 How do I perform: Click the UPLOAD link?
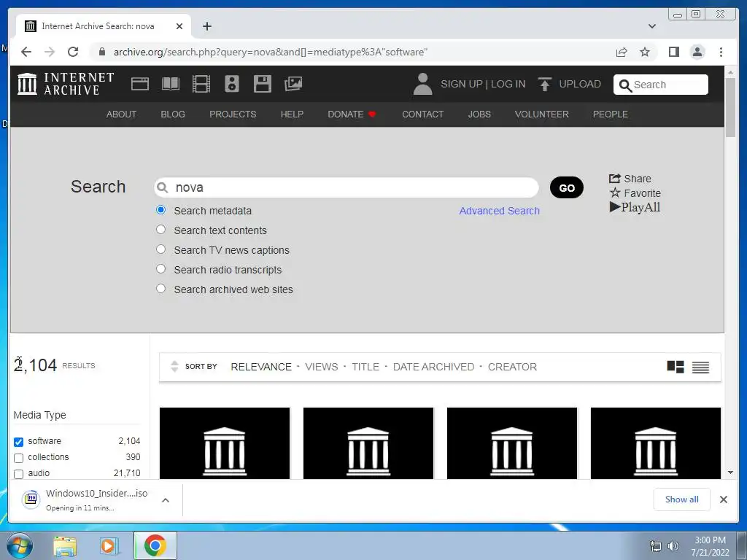580,84
